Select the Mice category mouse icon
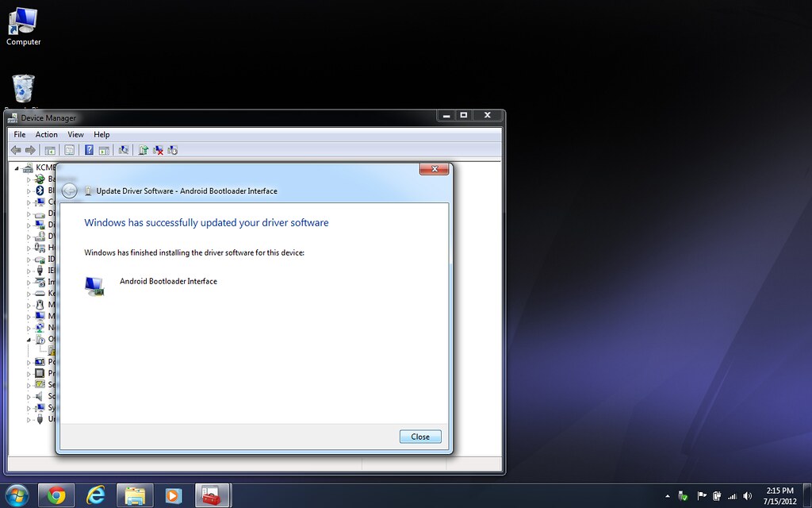This screenshot has width=812, height=508. (40, 304)
